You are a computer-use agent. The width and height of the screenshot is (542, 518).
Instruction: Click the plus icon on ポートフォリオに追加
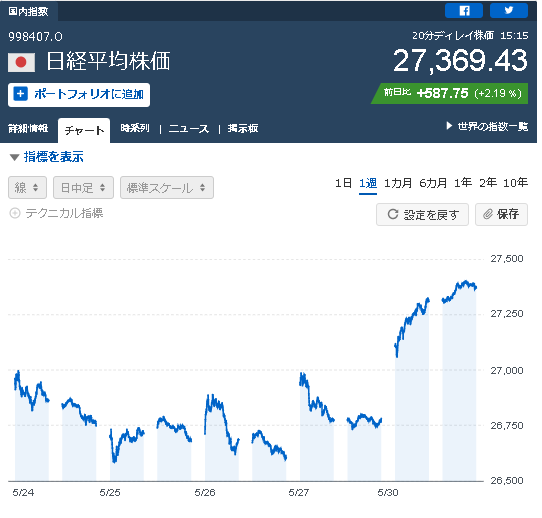coord(20,94)
